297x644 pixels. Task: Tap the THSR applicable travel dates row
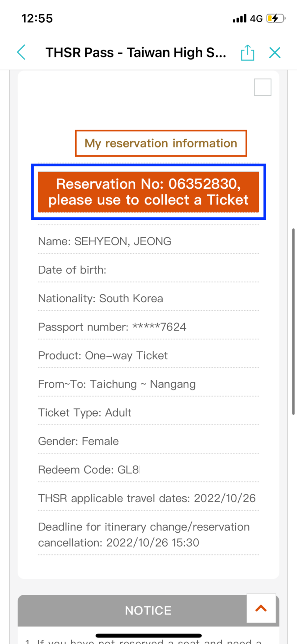pos(148,498)
